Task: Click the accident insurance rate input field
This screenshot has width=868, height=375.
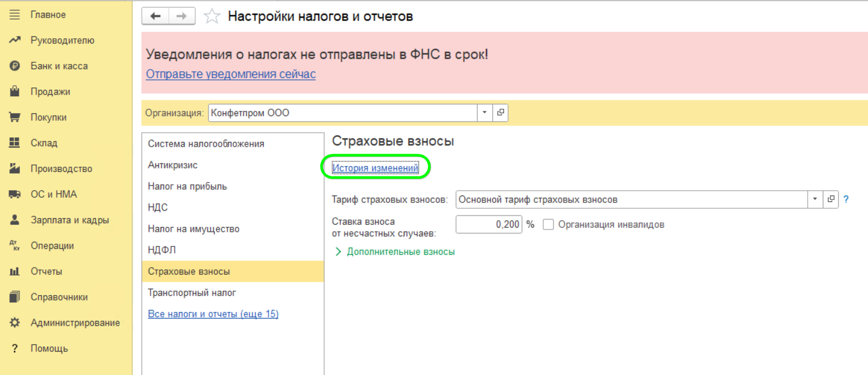Action: pyautogui.click(x=488, y=225)
